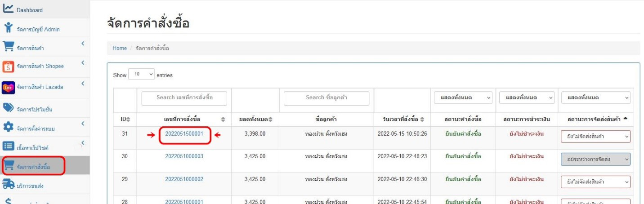The width and height of the screenshot is (644, 204).
Task: Click the Lazada logo icon in the sidebar
Action: click(9, 87)
